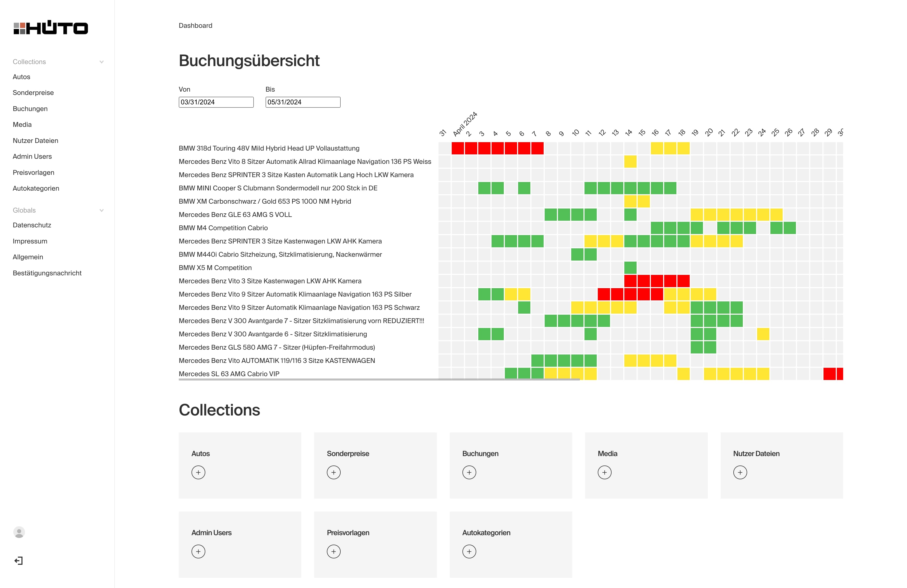
Task: Expand the Collections sidebar section
Action: (102, 62)
